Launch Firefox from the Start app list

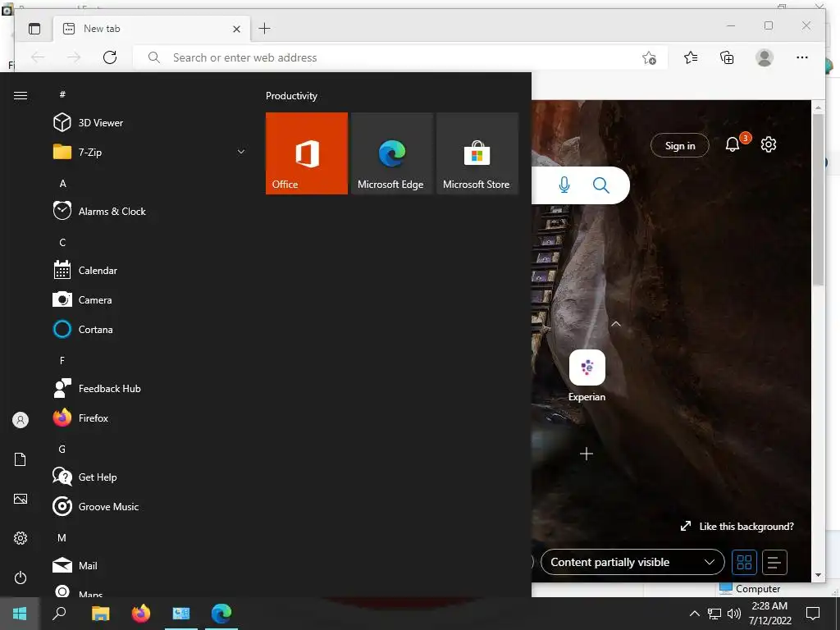click(150, 418)
